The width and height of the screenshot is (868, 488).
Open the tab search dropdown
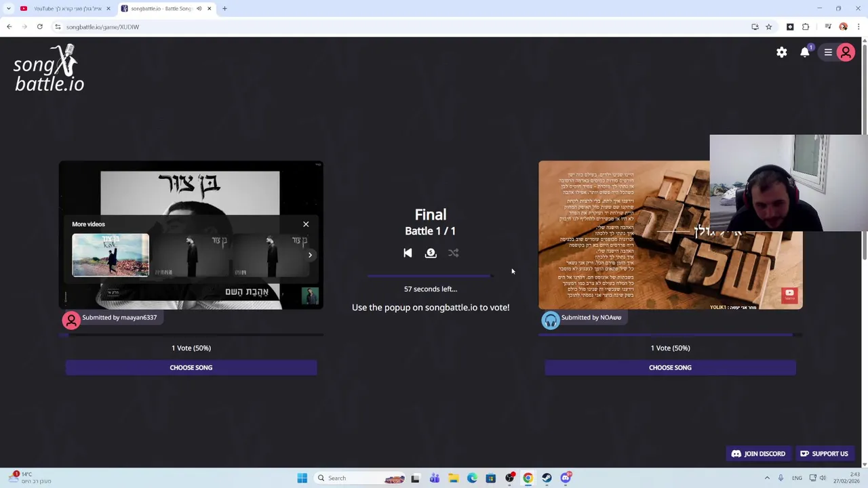[8, 8]
